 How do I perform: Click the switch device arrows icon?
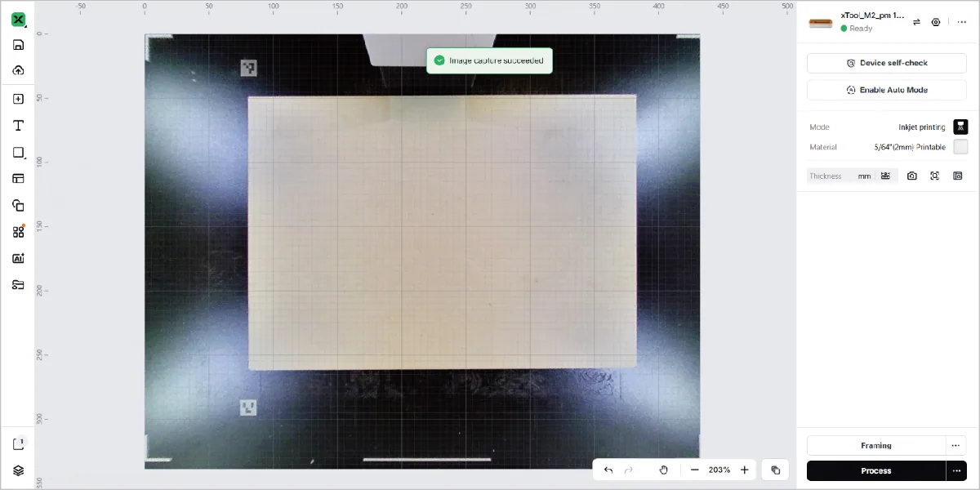click(x=916, y=22)
